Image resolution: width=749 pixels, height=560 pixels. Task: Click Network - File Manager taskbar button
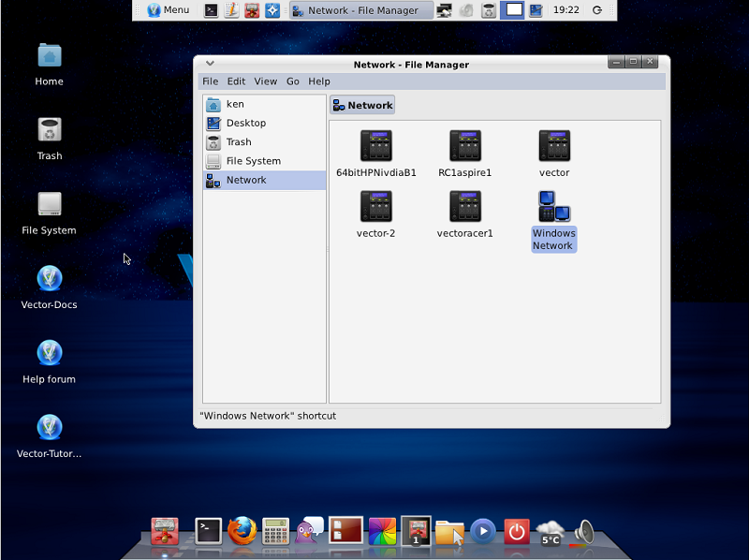click(360, 10)
